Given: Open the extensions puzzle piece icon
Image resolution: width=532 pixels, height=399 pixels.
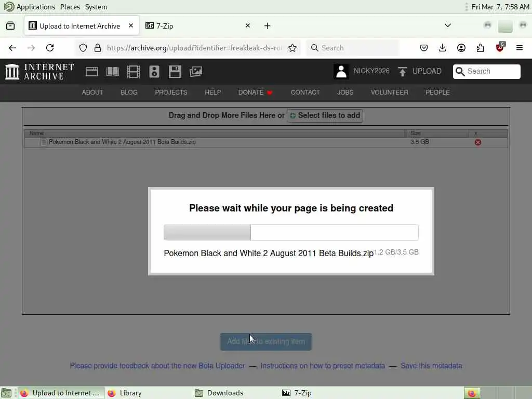Looking at the screenshot, I should (x=480, y=48).
